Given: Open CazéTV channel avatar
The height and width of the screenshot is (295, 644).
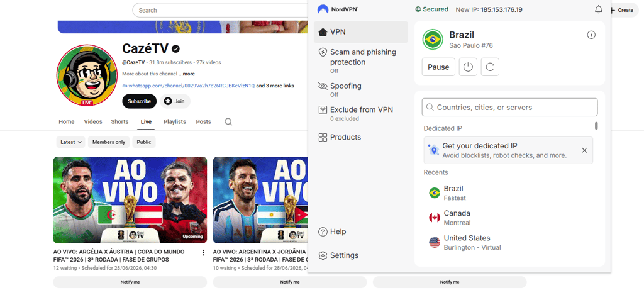Looking at the screenshot, I should [x=87, y=75].
